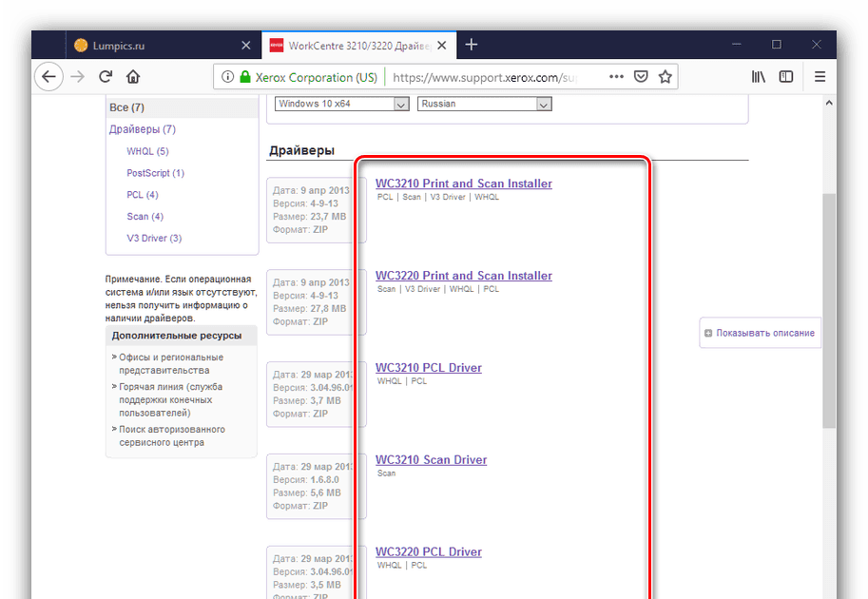The width and height of the screenshot is (868, 599).
Task: Filter drivers by Scan (4)
Action: point(145,217)
